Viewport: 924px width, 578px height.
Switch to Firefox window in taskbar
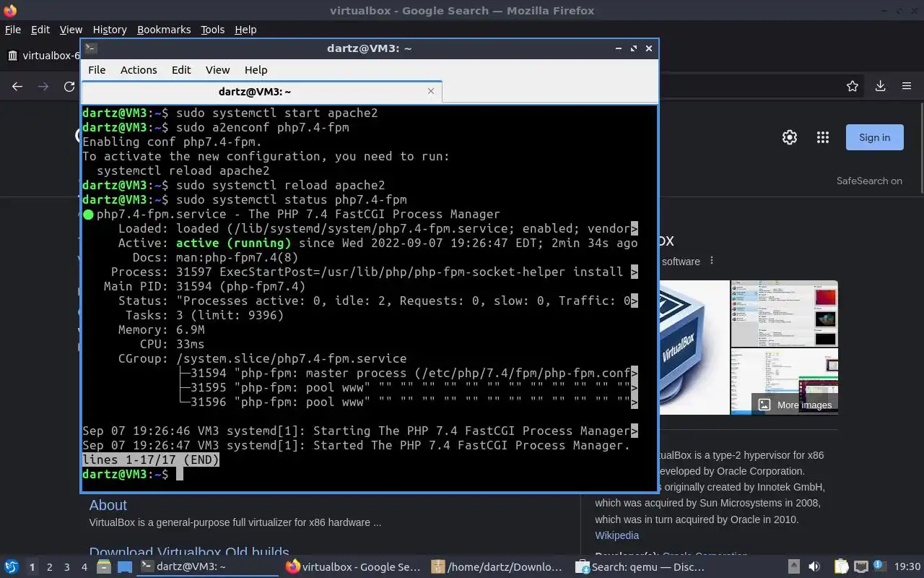tap(353, 567)
